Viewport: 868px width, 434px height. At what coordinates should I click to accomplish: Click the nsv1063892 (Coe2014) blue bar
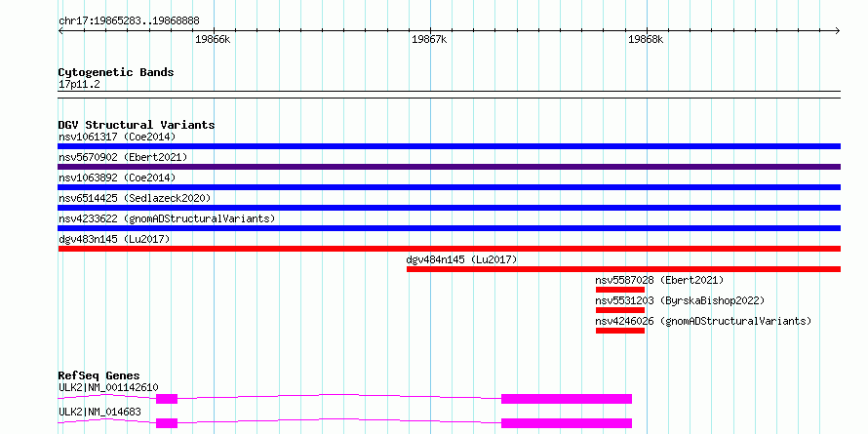coord(449,187)
